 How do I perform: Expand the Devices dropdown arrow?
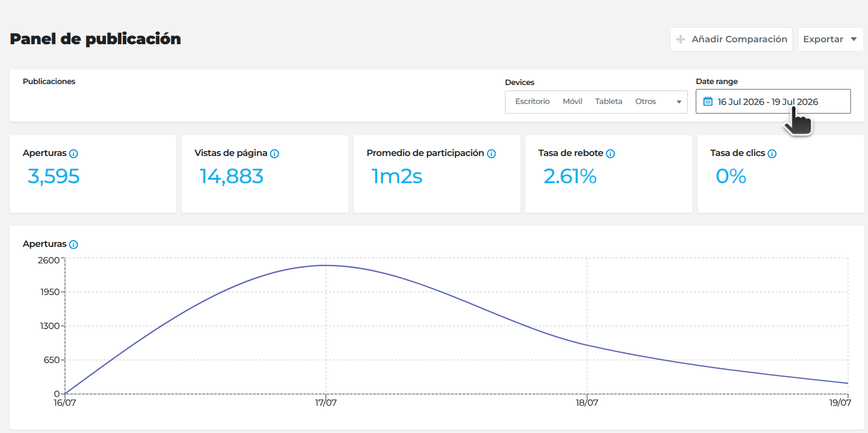[679, 102]
